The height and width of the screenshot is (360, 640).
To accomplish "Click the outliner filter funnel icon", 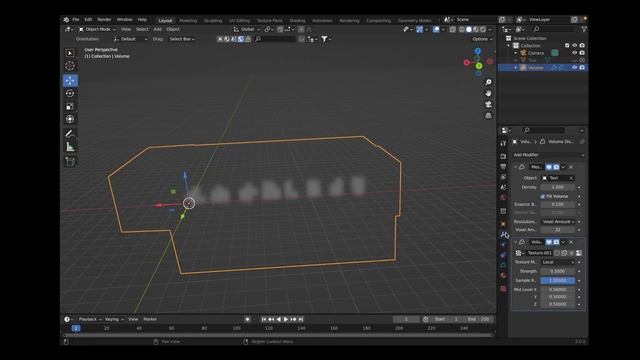I will (584, 29).
